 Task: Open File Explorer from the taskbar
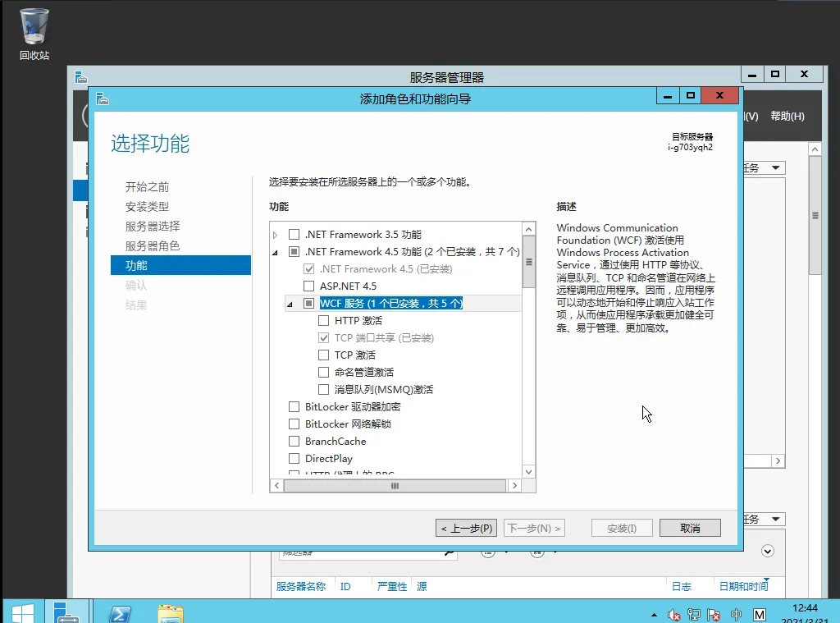[170, 613]
